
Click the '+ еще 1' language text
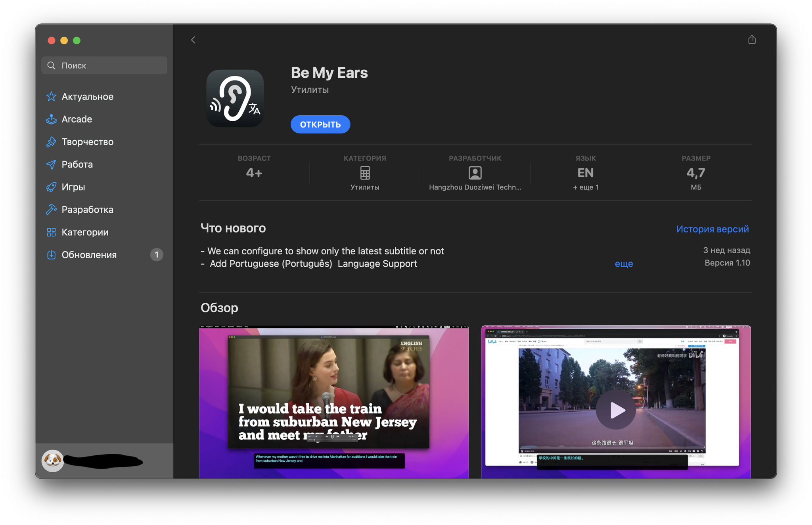tap(586, 187)
